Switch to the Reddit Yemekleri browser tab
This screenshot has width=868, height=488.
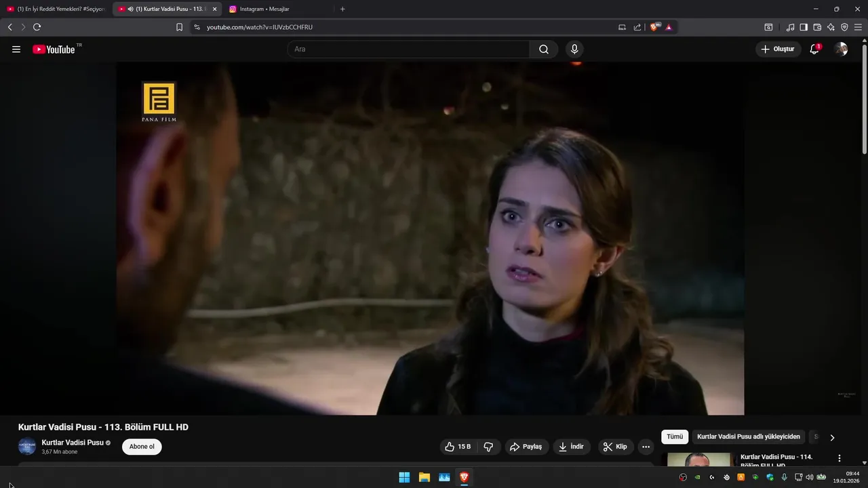pos(57,9)
